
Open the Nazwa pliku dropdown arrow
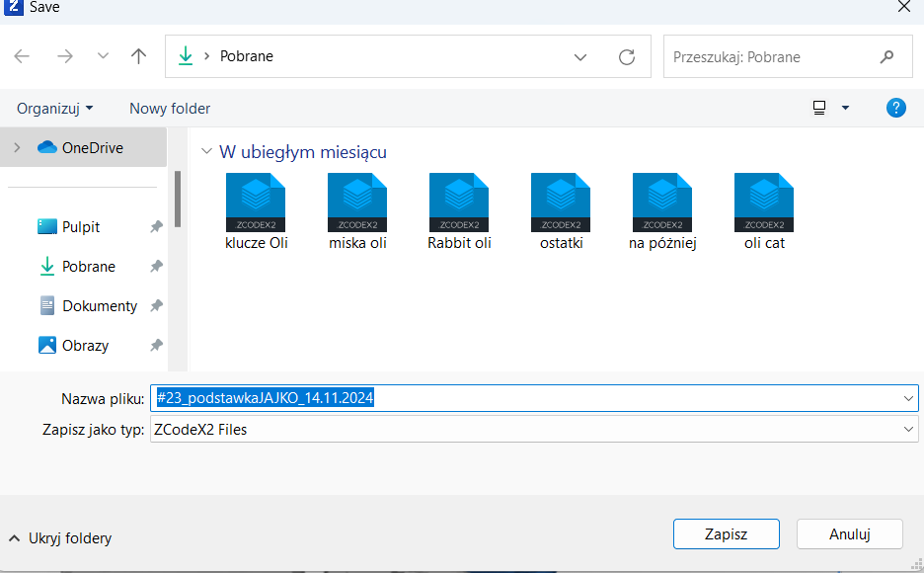click(x=908, y=398)
